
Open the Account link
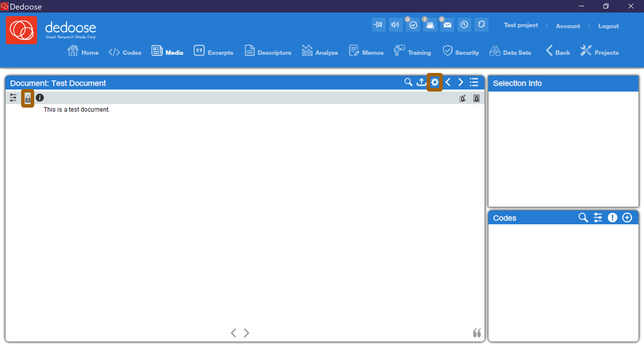click(x=568, y=26)
